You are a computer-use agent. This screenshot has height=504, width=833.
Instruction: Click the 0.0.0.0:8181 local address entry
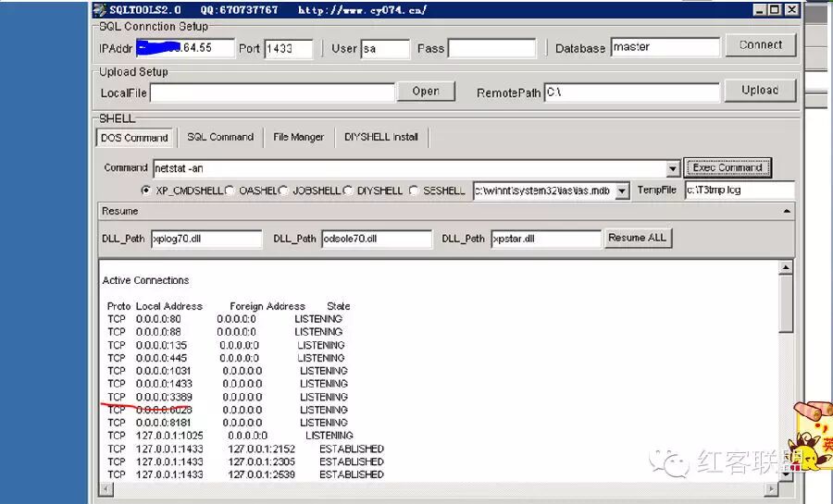coord(164,423)
